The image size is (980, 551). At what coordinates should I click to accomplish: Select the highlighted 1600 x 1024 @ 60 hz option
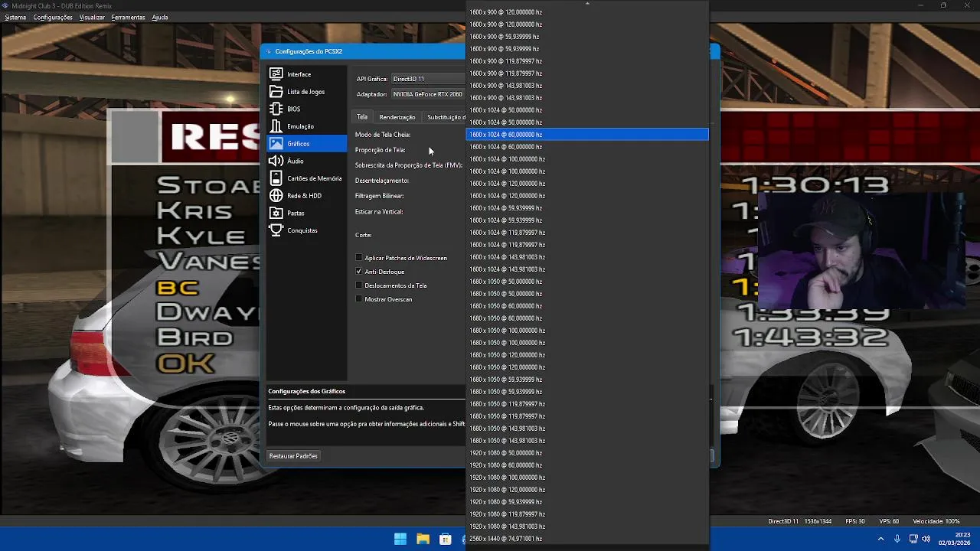587,135
